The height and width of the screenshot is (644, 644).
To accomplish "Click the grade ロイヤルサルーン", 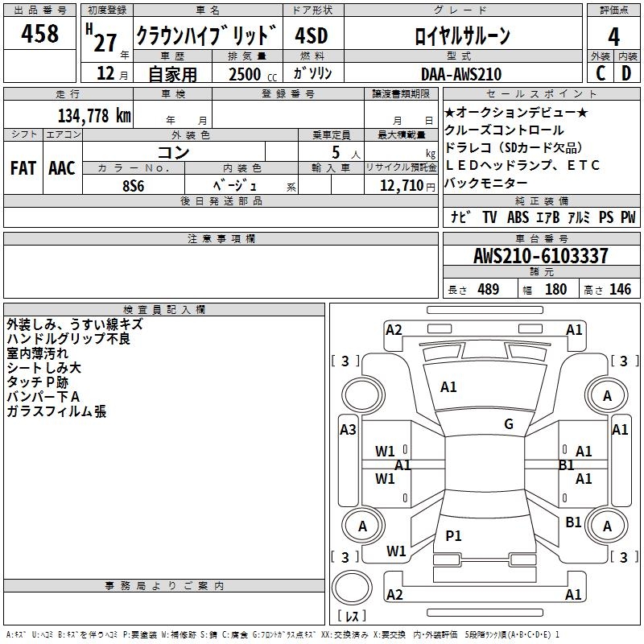I will click(461, 35).
